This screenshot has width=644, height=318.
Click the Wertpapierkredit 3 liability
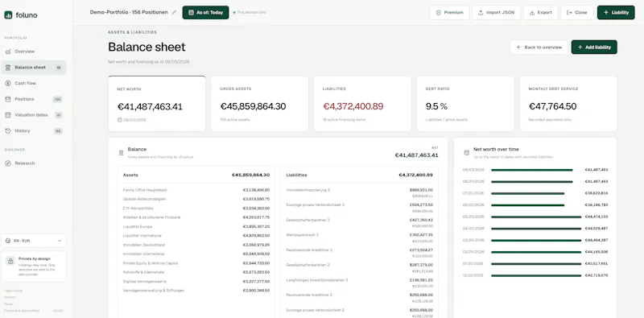(359, 237)
